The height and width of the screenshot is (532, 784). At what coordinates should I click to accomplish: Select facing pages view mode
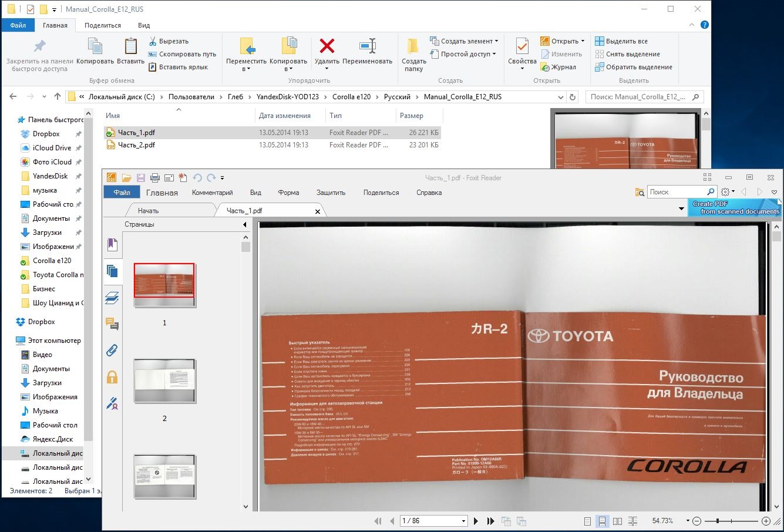(617, 521)
